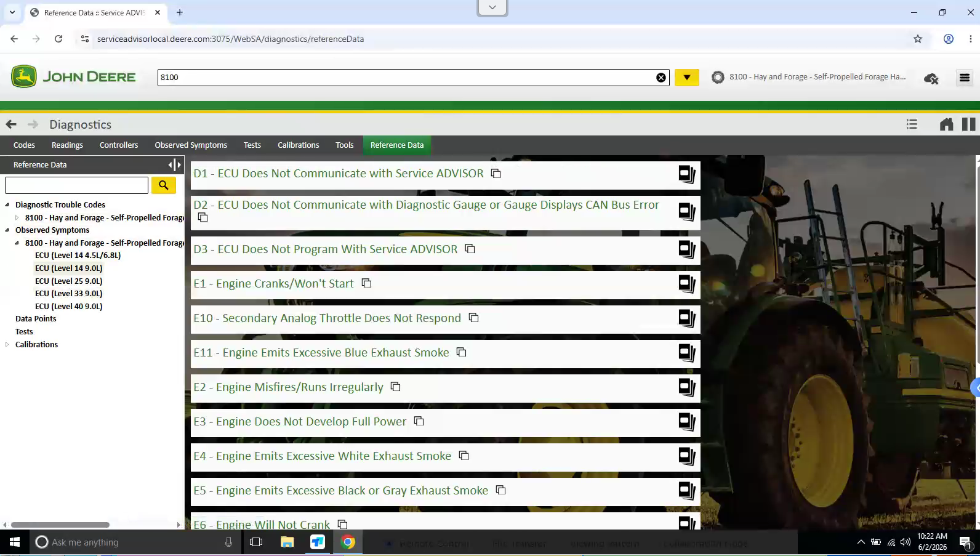The image size is (980, 556).
Task: Open E1 Engine Cranks/Won't Start link
Action: tap(274, 284)
